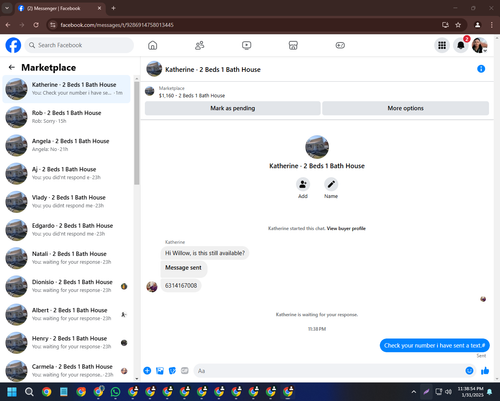Go back with the browser back arrow
This screenshot has width=500, height=401.
8,25
